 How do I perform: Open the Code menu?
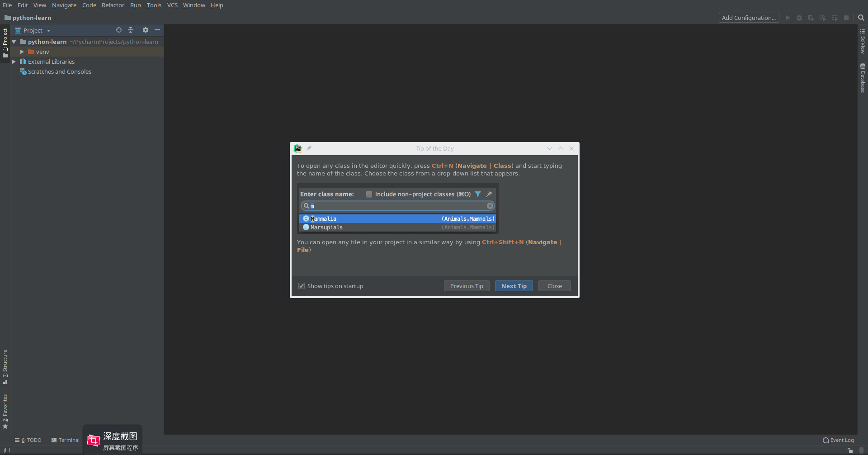click(x=89, y=5)
